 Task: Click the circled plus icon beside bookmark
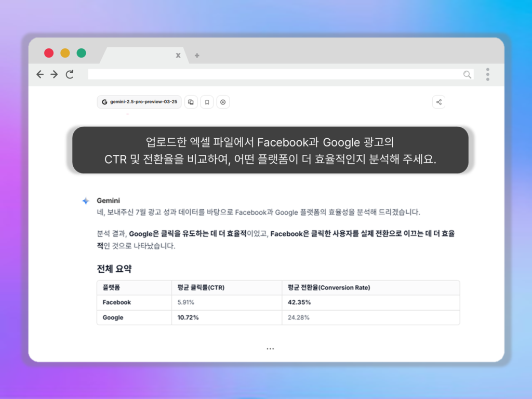click(223, 102)
